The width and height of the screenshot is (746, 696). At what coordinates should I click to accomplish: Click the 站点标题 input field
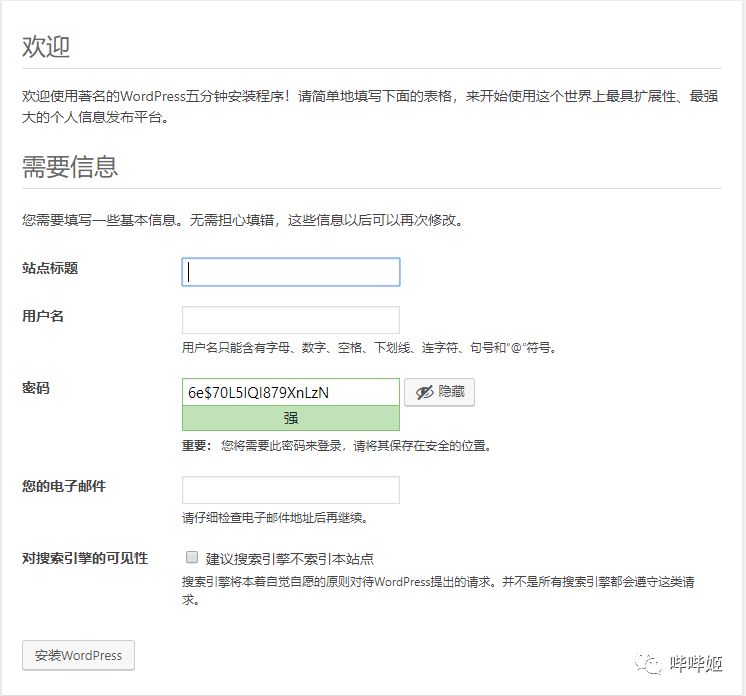(290, 272)
